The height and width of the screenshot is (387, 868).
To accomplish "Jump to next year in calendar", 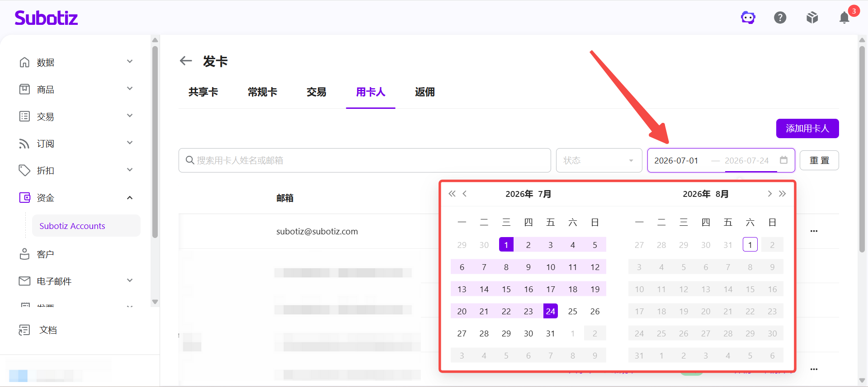I will tap(783, 194).
